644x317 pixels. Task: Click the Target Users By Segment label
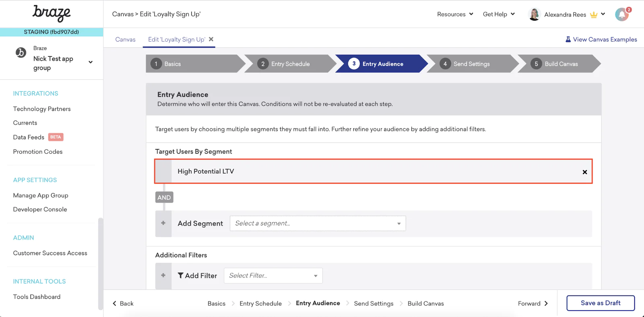(194, 151)
